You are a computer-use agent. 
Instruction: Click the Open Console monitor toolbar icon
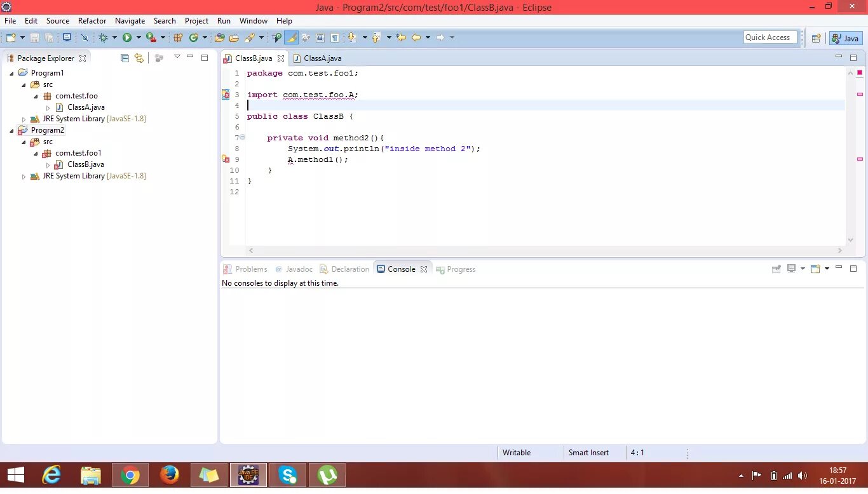pos(67,38)
